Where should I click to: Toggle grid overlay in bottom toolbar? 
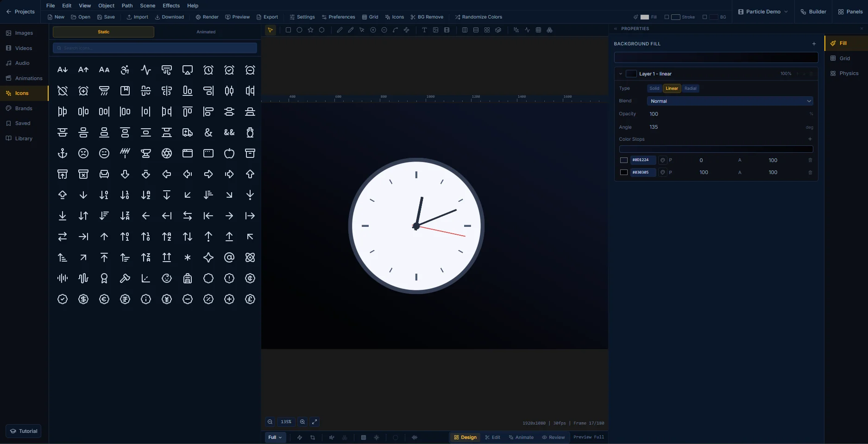[x=364, y=438]
